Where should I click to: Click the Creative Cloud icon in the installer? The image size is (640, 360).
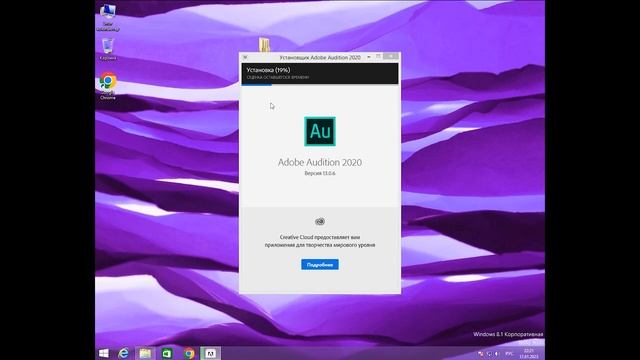(x=320, y=221)
